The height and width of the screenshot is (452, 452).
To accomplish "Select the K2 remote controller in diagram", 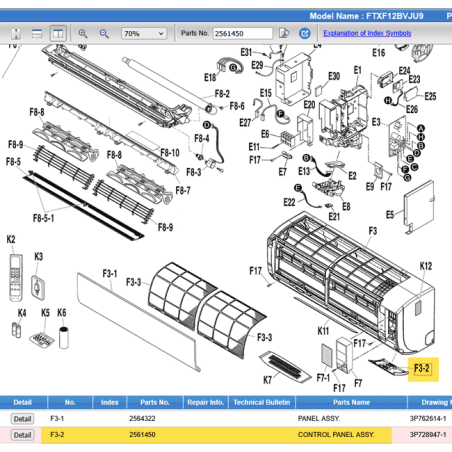I will [16, 277].
